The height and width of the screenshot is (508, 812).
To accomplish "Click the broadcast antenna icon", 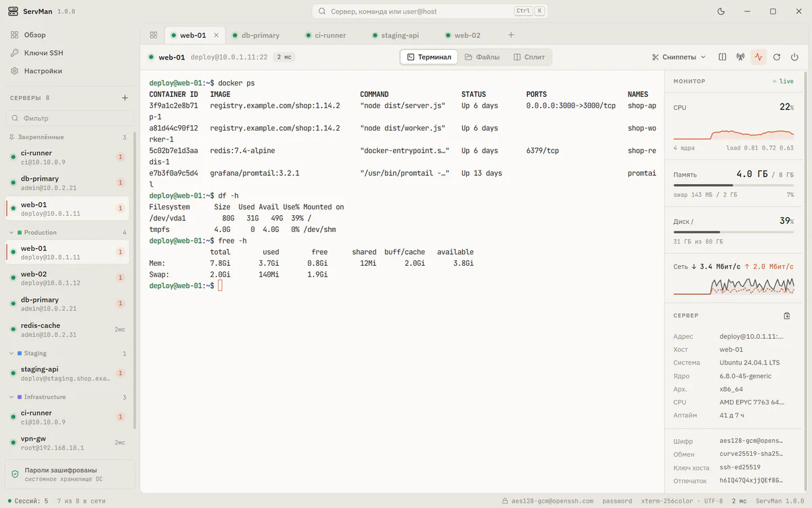I will (740, 57).
